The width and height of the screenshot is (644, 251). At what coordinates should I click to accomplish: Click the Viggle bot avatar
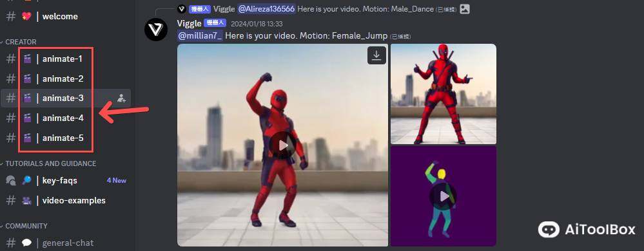(x=155, y=30)
